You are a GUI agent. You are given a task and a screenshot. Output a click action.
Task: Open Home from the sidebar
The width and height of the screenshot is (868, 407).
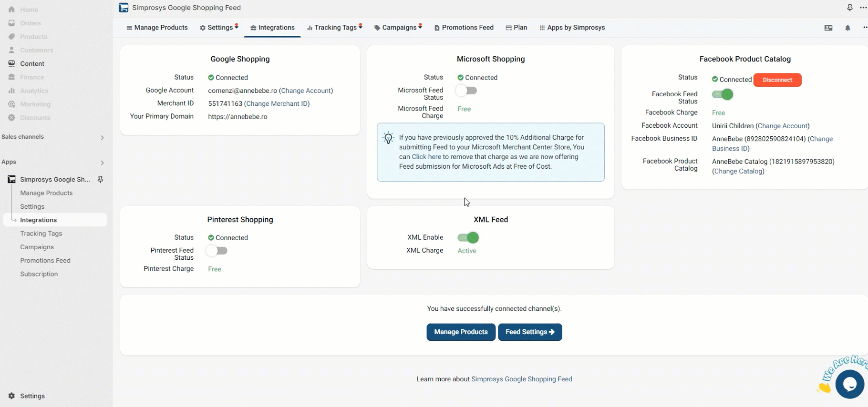(29, 10)
